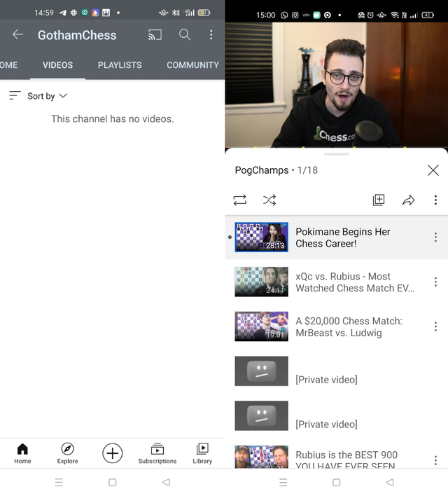Close the PogChamps playlist panel
448x496 pixels.
pos(433,170)
